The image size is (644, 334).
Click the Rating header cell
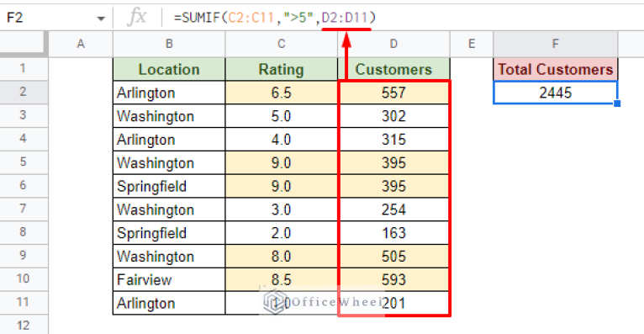(x=282, y=69)
